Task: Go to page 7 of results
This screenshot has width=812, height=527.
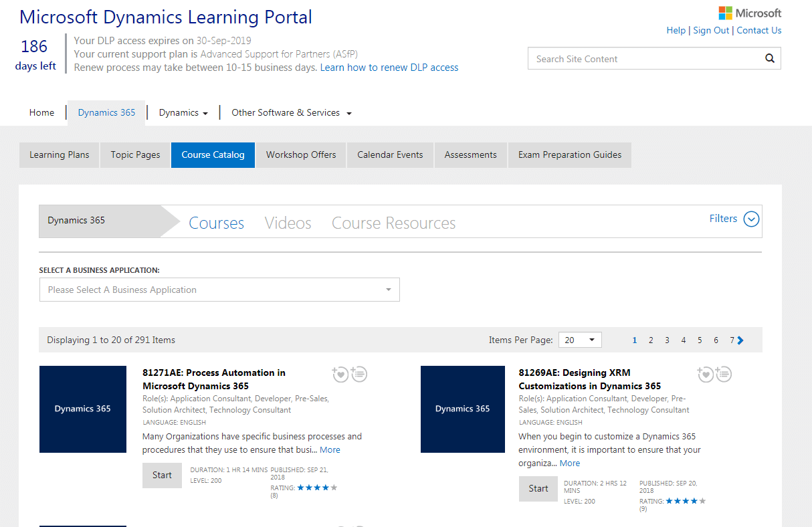Action: coord(732,340)
